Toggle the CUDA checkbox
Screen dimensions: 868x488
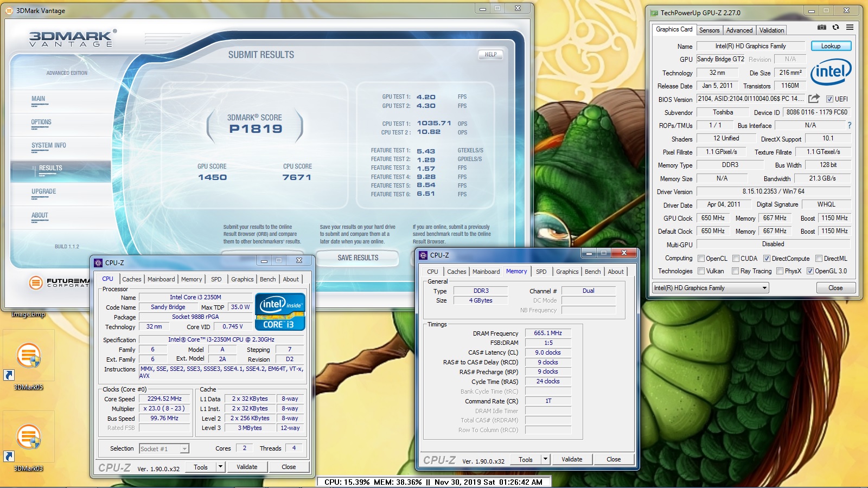click(x=736, y=259)
